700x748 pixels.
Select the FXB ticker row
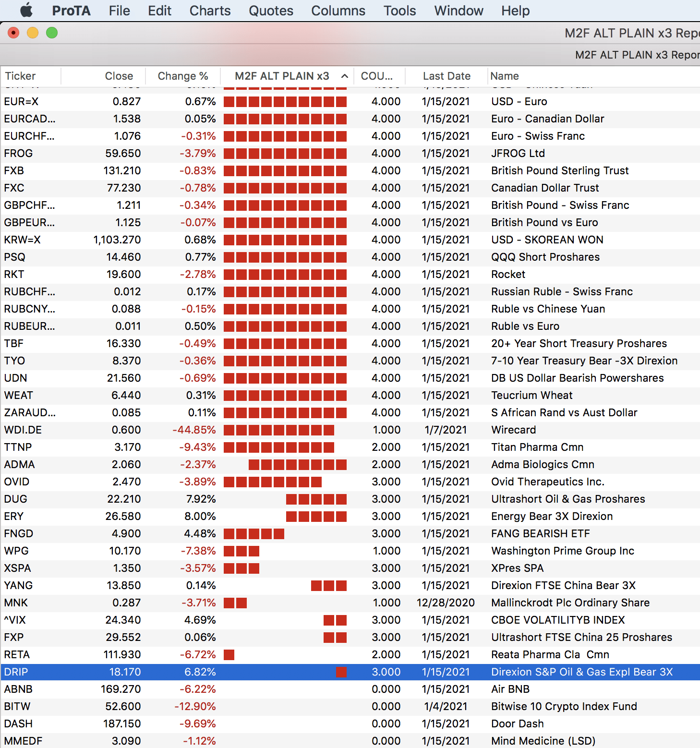point(350,170)
